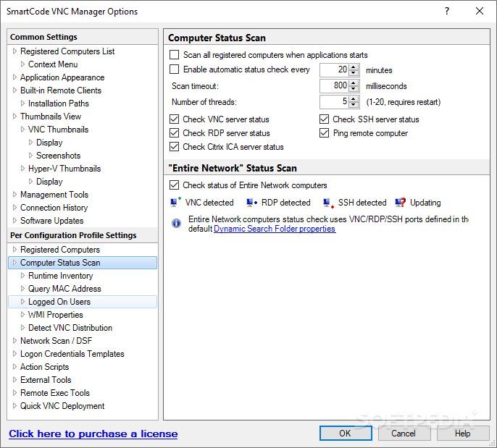Discard changes with Cancel button

click(404, 433)
